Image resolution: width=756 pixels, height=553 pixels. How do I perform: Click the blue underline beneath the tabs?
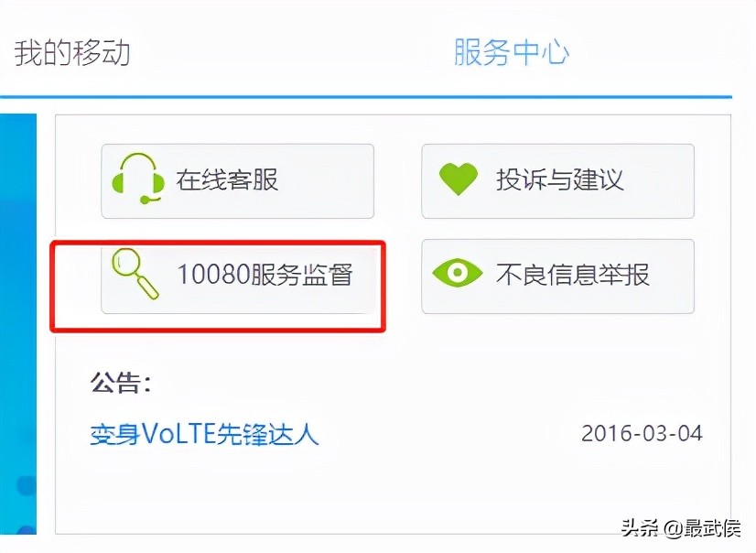(x=366, y=97)
